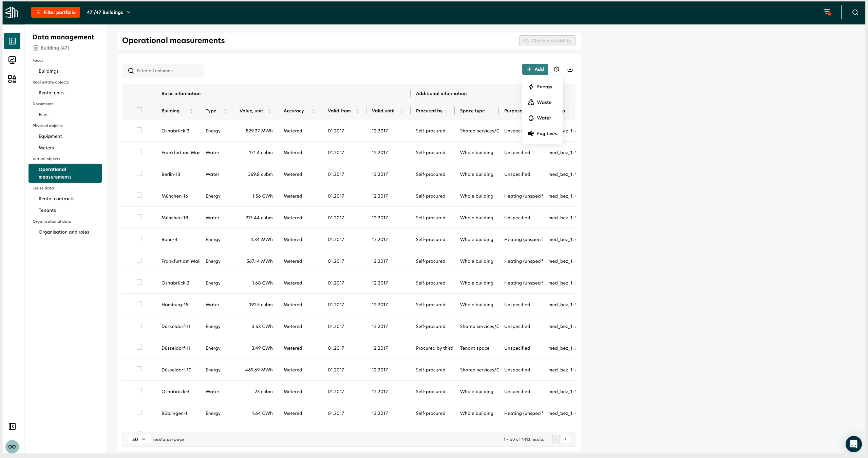Select Energy from the Add menu
Screen dimensions: 868x458
point(542,87)
